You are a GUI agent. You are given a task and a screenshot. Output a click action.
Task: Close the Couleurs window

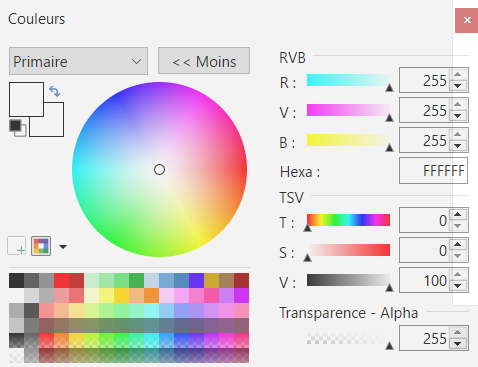[467, 20]
